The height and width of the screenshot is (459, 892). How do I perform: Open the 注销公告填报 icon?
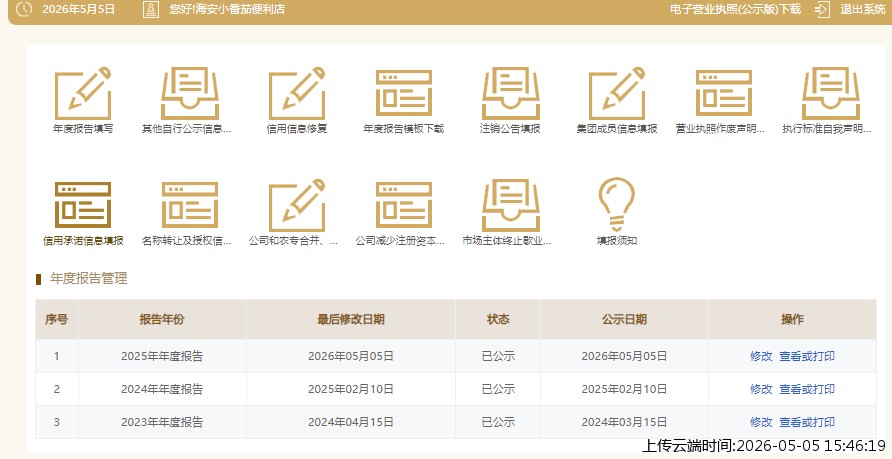[511, 93]
